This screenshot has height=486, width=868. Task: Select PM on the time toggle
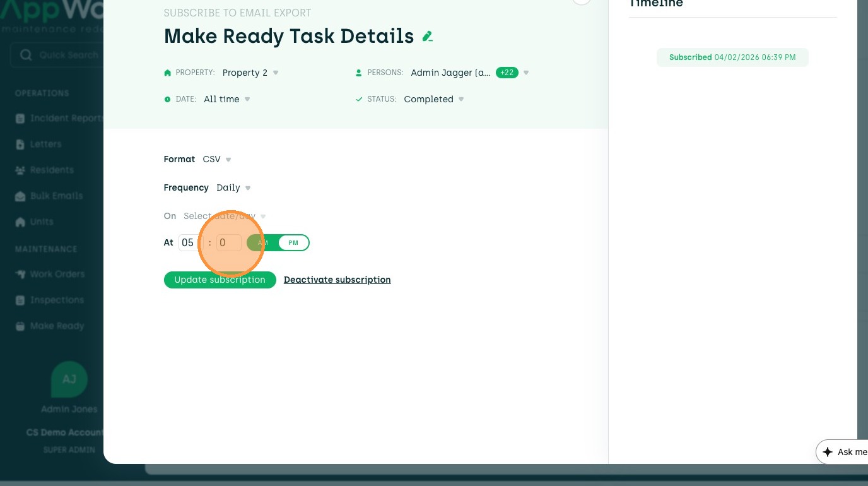293,243
